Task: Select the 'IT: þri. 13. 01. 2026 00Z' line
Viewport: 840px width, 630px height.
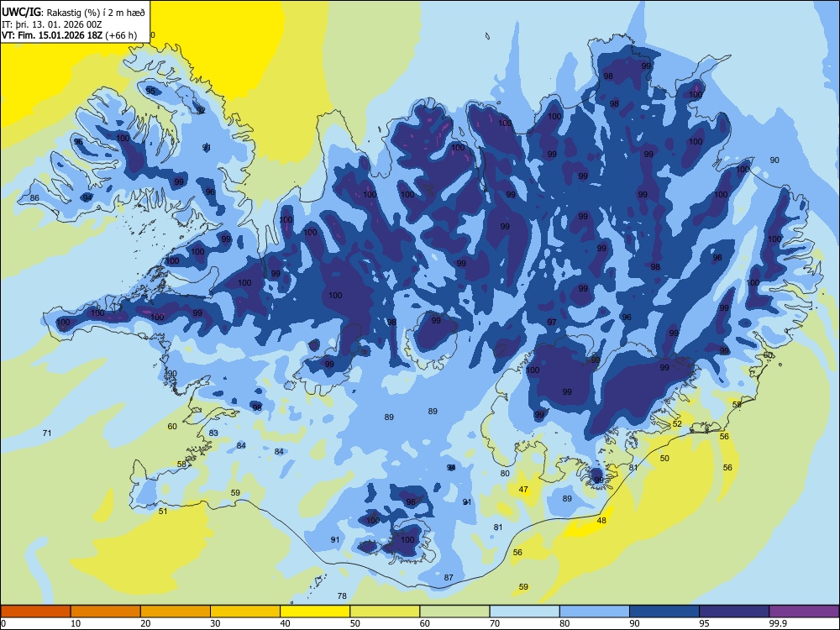Action: click(51, 24)
